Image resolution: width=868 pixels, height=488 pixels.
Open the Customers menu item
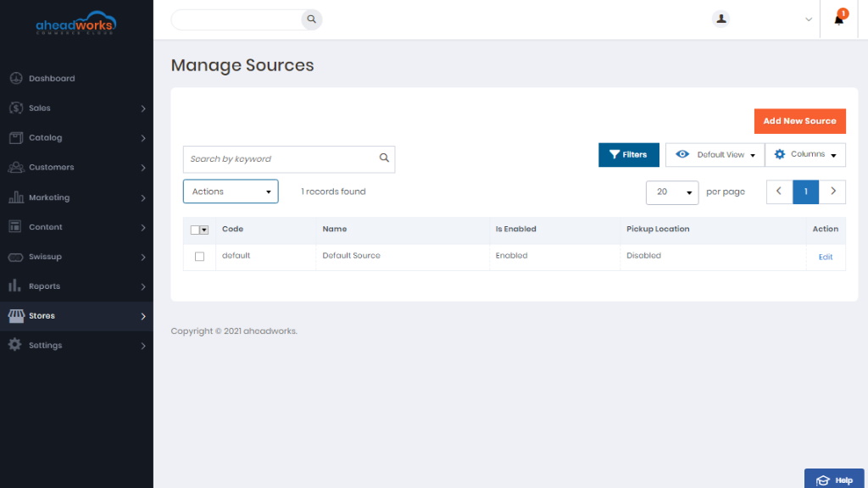click(76, 167)
